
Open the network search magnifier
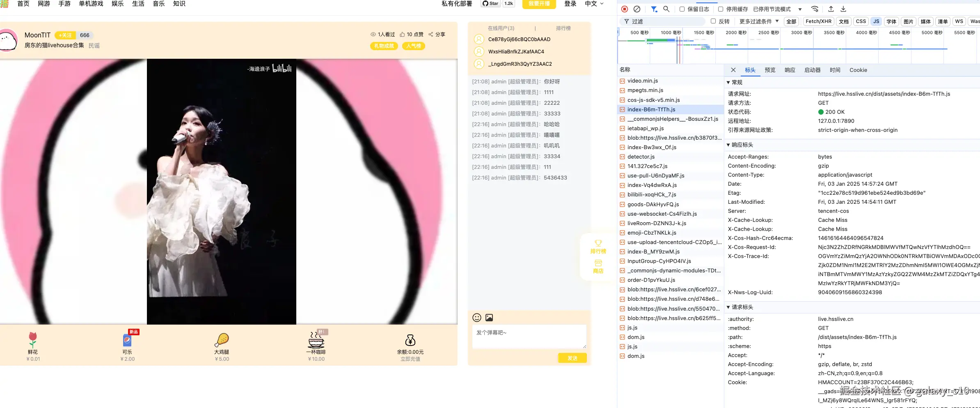tap(666, 9)
